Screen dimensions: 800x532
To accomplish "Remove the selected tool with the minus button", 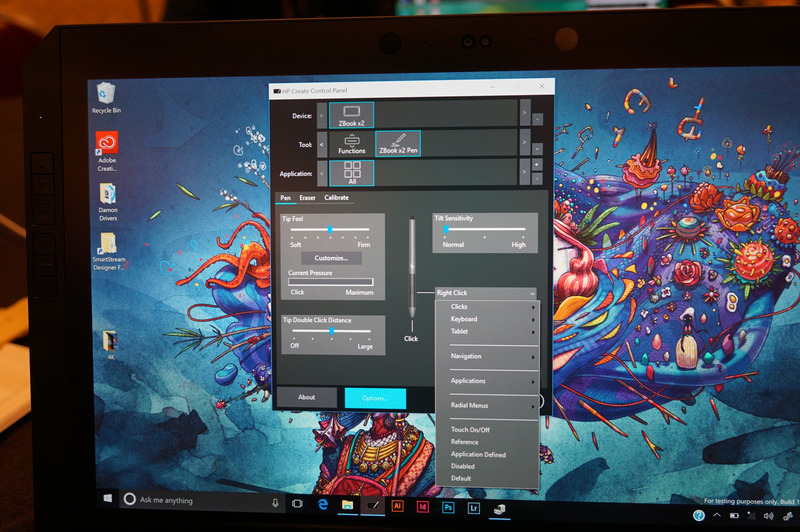I will pyautogui.click(x=537, y=148).
